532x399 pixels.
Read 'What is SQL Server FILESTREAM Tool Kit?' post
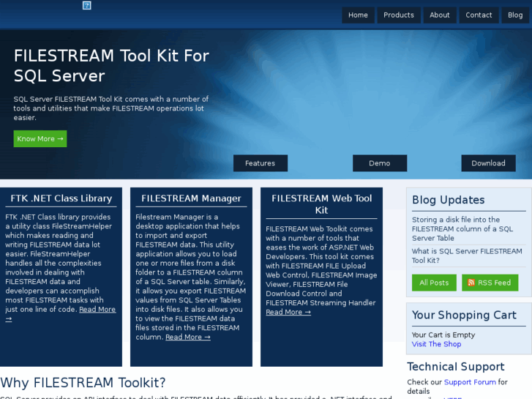tap(466, 256)
